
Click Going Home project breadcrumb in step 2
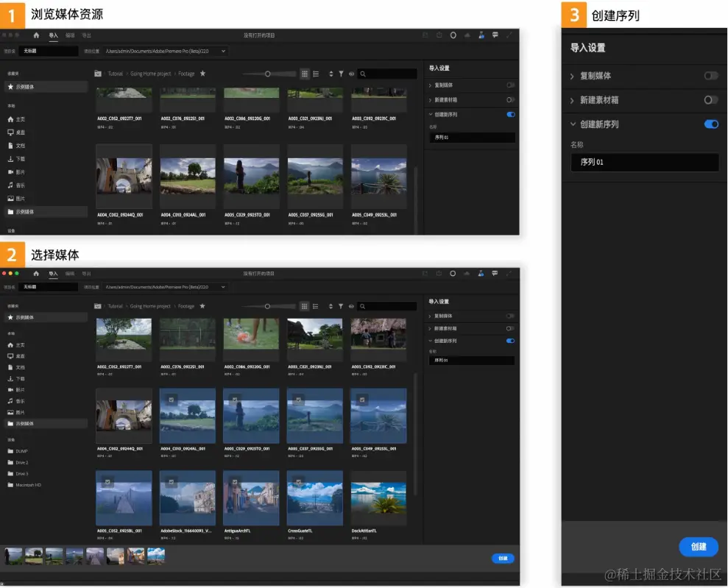pyautogui.click(x=150, y=306)
